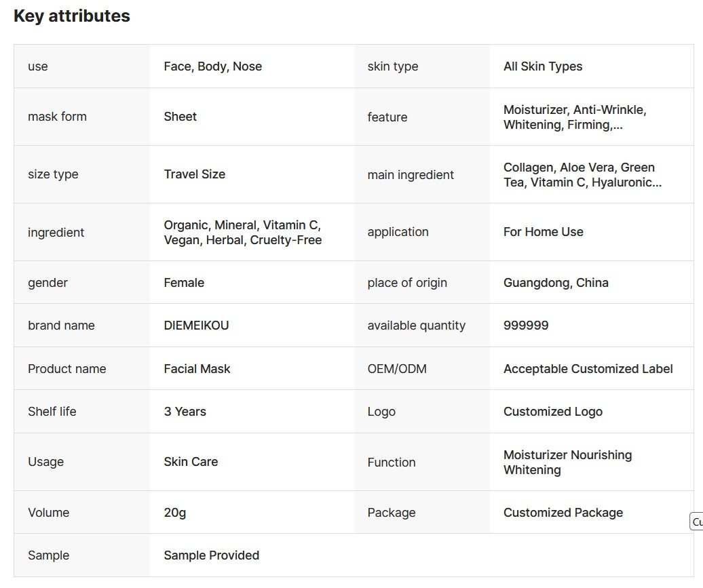Select the Facial Mask product name value

click(x=197, y=369)
